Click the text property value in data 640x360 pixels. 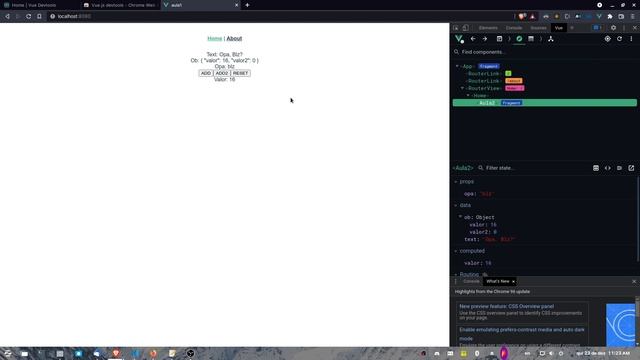click(500, 239)
